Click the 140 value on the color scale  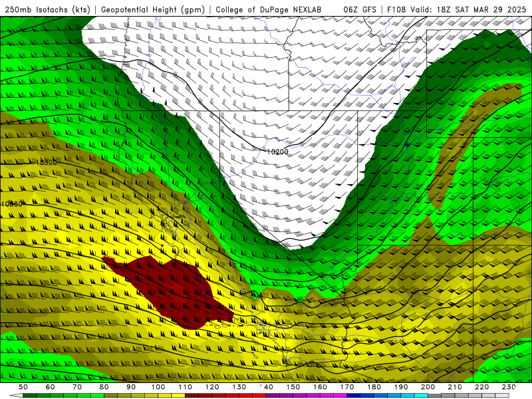267,387
